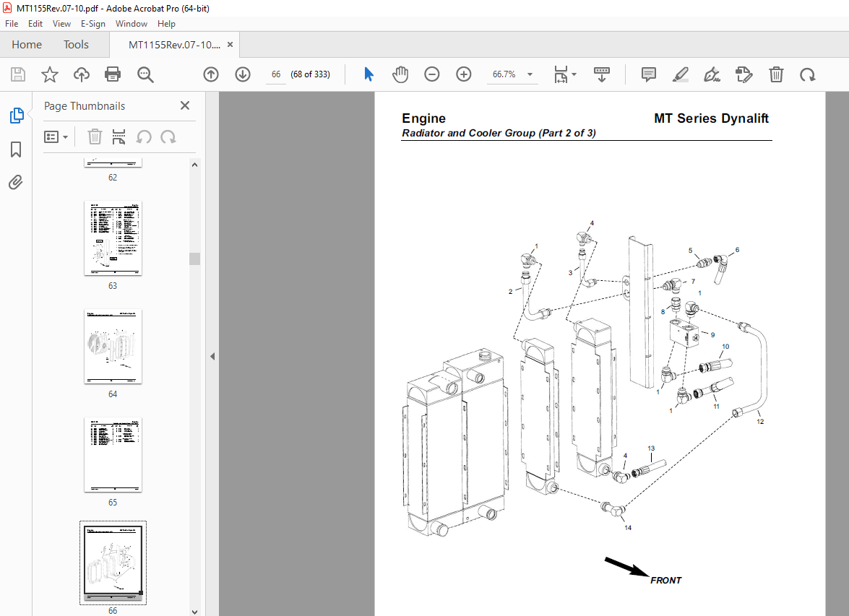Close the MT1155Rev.07-10 document tab
849x616 pixels.
click(x=230, y=45)
